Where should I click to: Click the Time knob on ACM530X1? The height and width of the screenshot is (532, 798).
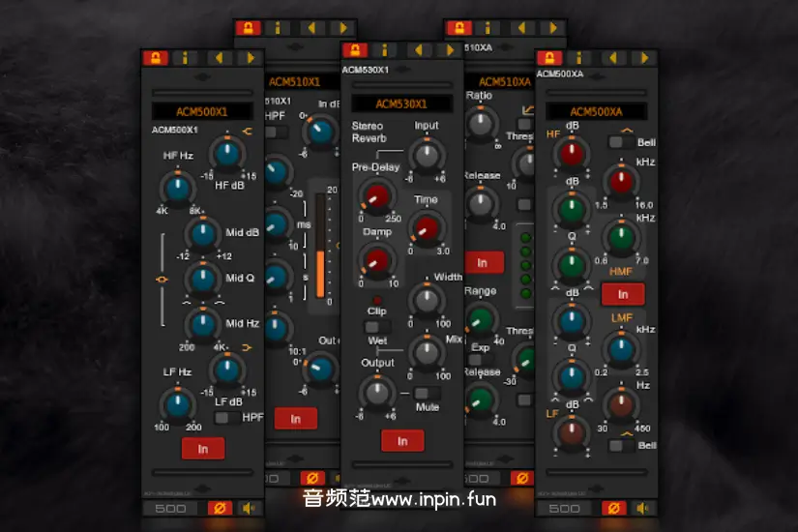(427, 228)
